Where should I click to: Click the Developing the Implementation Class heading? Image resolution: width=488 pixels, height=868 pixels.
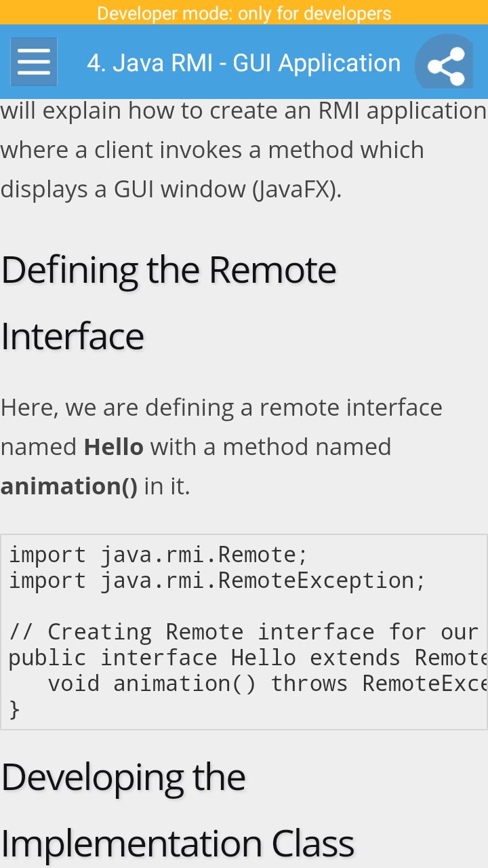[177, 810]
